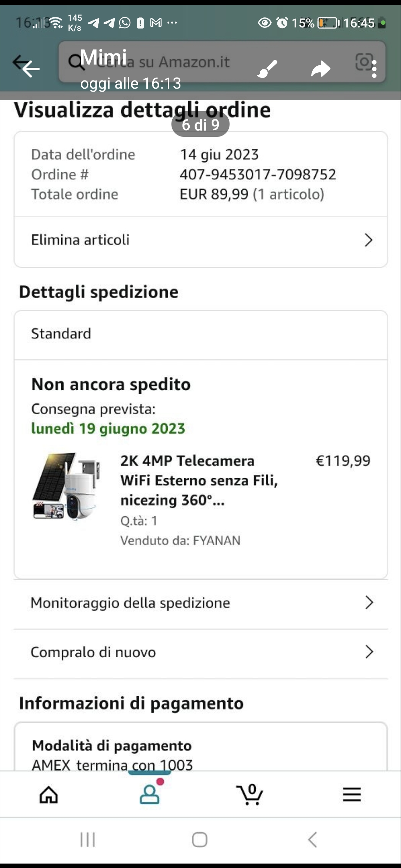Expand Elimina articoli row
Screen dimensions: 401x868
click(x=201, y=240)
